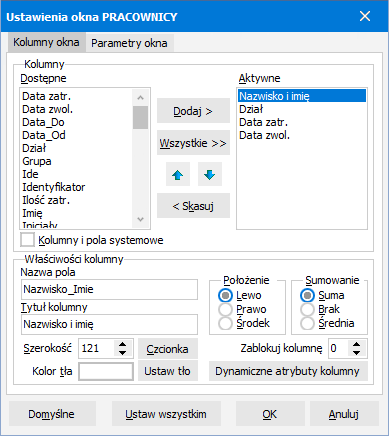Focus the Nazwa pola input field
This screenshot has height=436, width=389.
click(109, 289)
